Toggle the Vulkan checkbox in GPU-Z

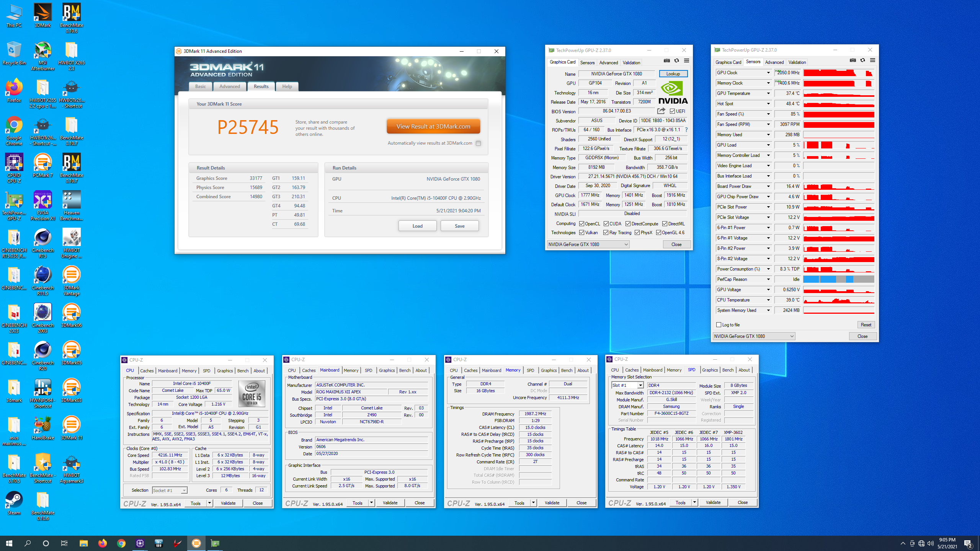click(x=581, y=233)
